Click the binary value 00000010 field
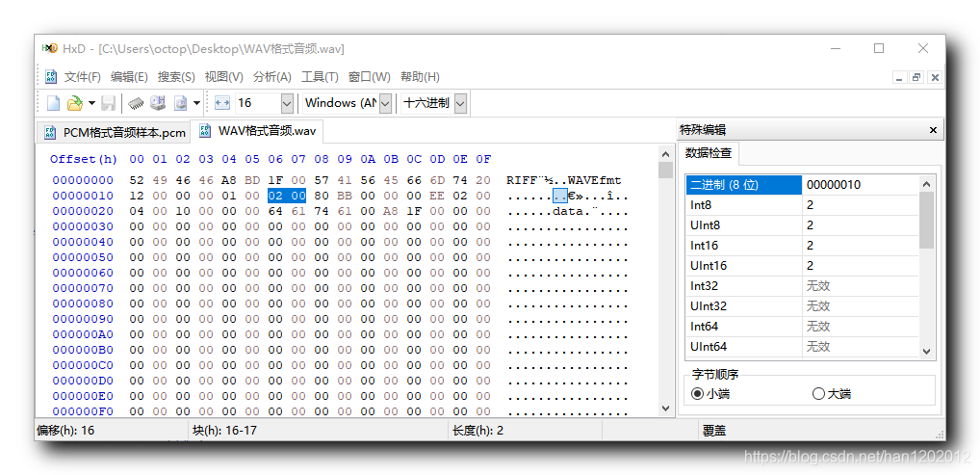980x475 pixels. point(860,185)
